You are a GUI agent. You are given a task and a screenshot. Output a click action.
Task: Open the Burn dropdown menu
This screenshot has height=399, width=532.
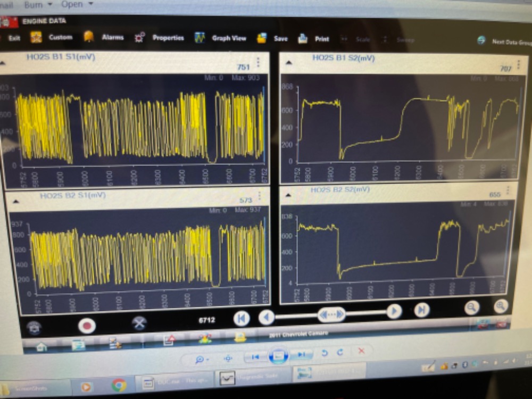(38, 4)
